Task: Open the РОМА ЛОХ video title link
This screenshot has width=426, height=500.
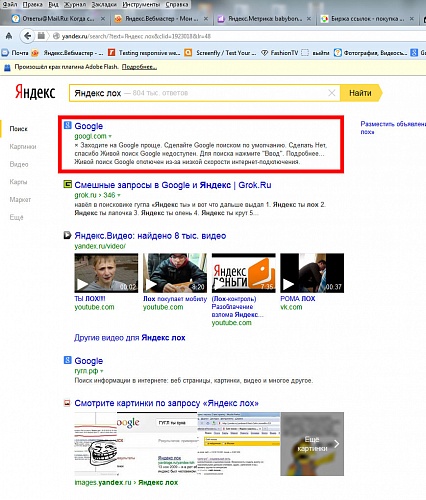Action: 298,299
